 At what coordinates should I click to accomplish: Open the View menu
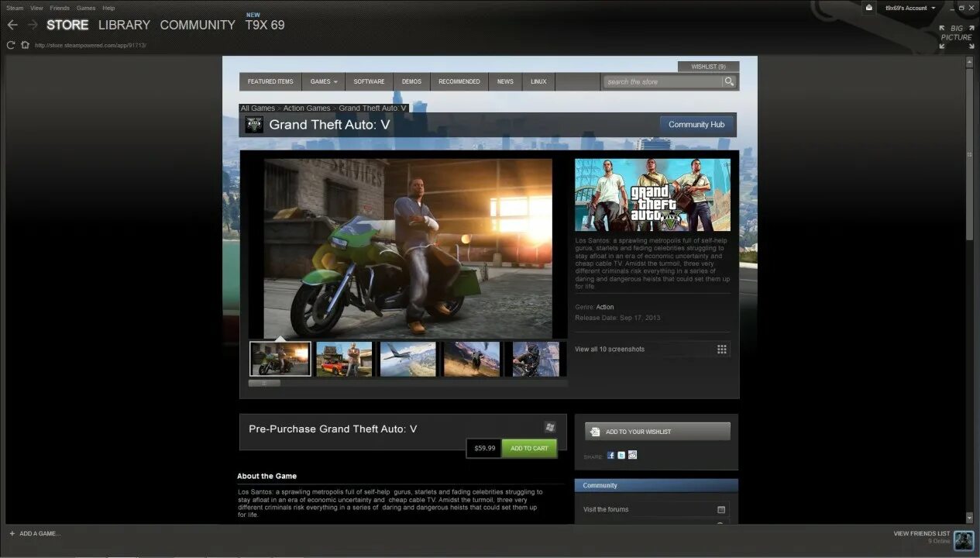click(36, 8)
